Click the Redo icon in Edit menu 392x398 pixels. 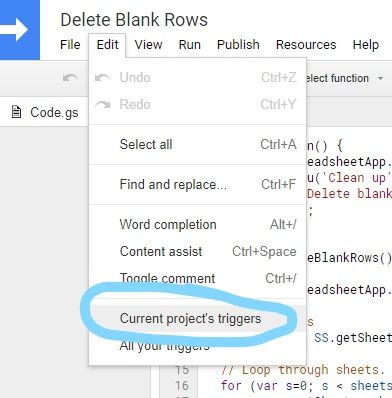[102, 105]
